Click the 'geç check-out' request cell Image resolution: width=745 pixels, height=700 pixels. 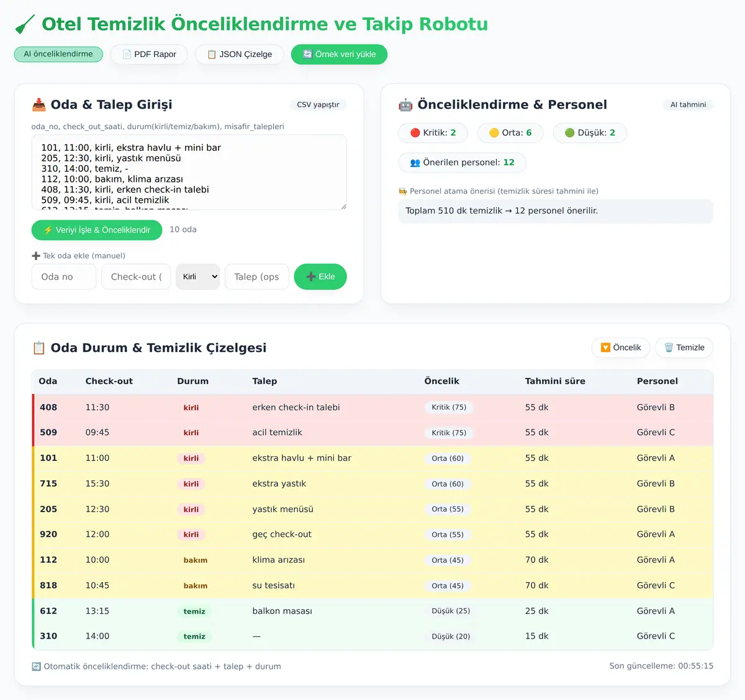pyautogui.click(x=282, y=534)
